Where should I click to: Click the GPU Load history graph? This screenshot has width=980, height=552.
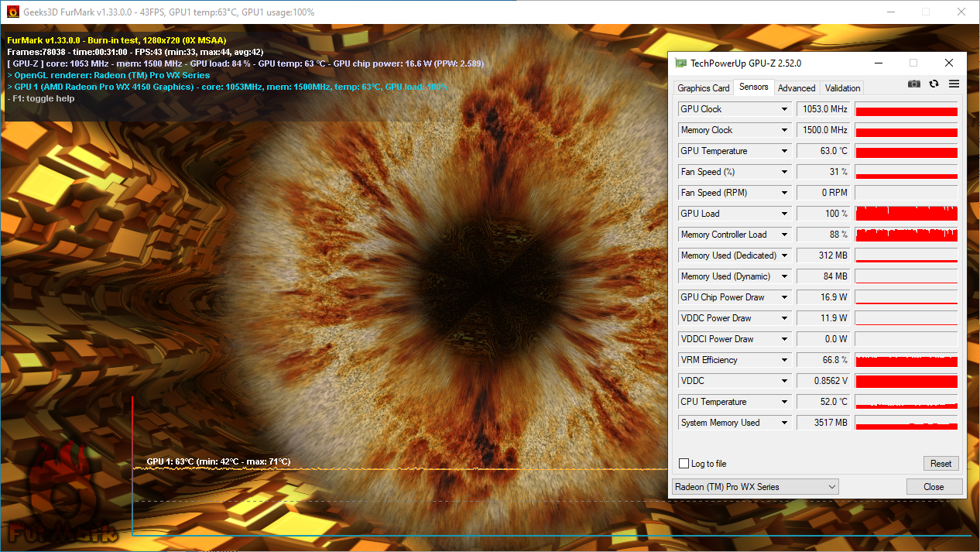[906, 214]
